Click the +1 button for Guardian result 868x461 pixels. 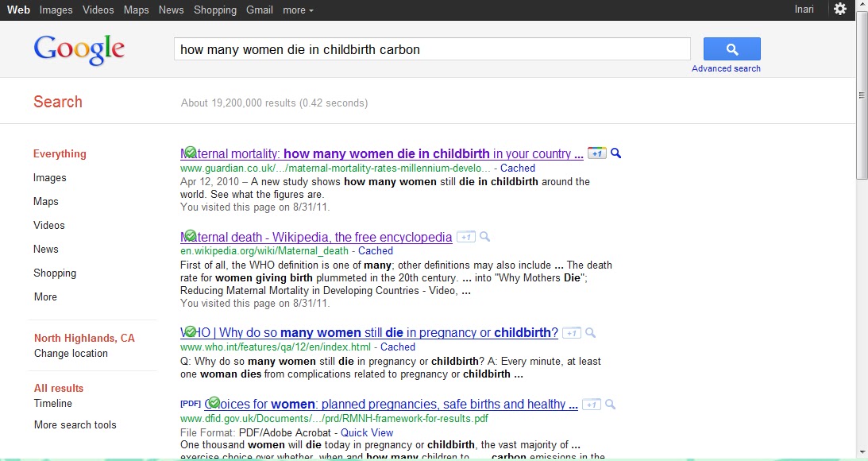596,153
